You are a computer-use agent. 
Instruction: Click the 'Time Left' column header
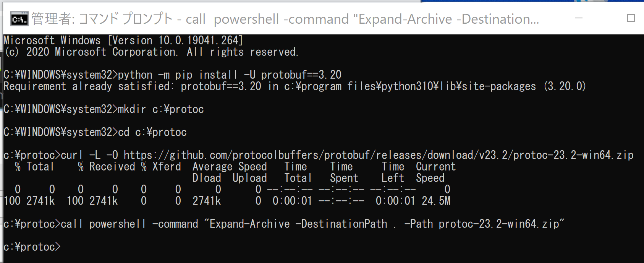(393, 172)
